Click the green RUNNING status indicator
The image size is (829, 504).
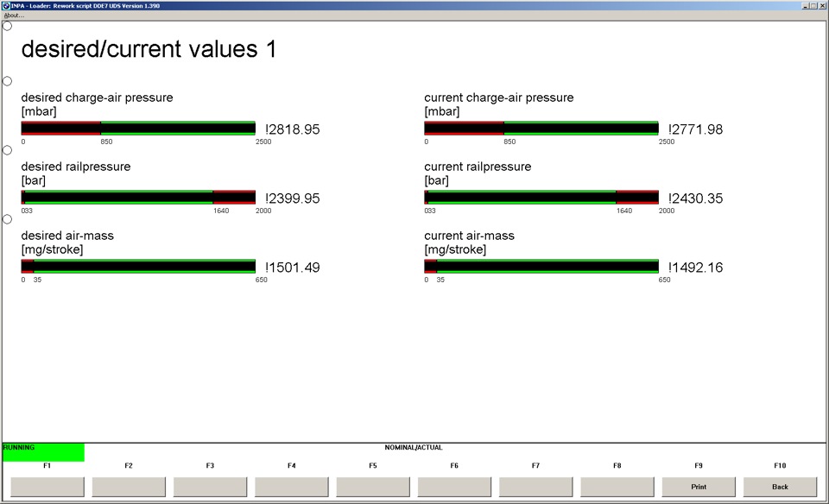[43, 452]
